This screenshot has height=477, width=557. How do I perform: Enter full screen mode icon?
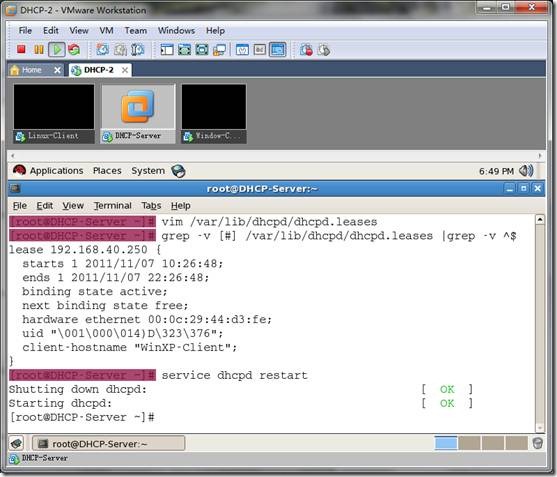pyautogui.click(x=202, y=50)
